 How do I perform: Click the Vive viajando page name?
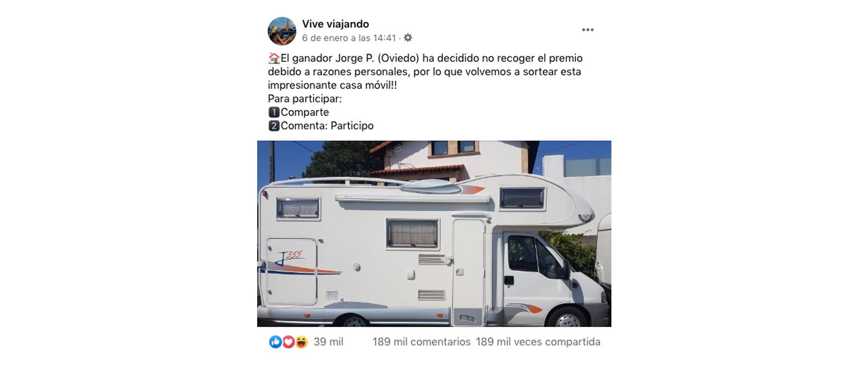pyautogui.click(x=335, y=24)
